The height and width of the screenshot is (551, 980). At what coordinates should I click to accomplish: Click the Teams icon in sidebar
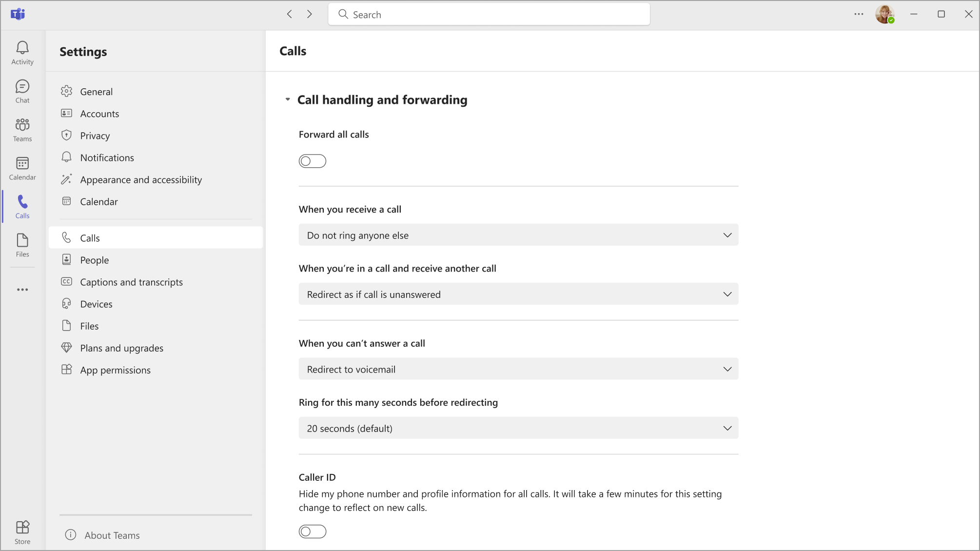(x=22, y=129)
